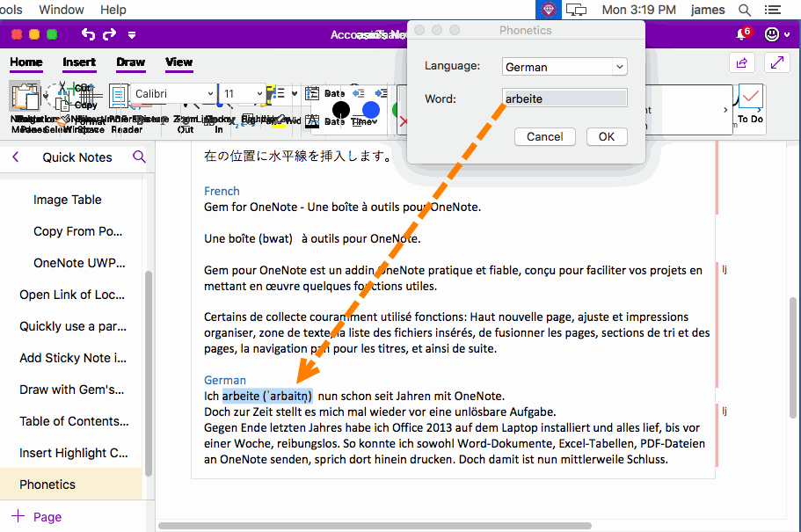Click the Share notebook icon
Viewport: 801px width, 532px height.
[x=742, y=62]
